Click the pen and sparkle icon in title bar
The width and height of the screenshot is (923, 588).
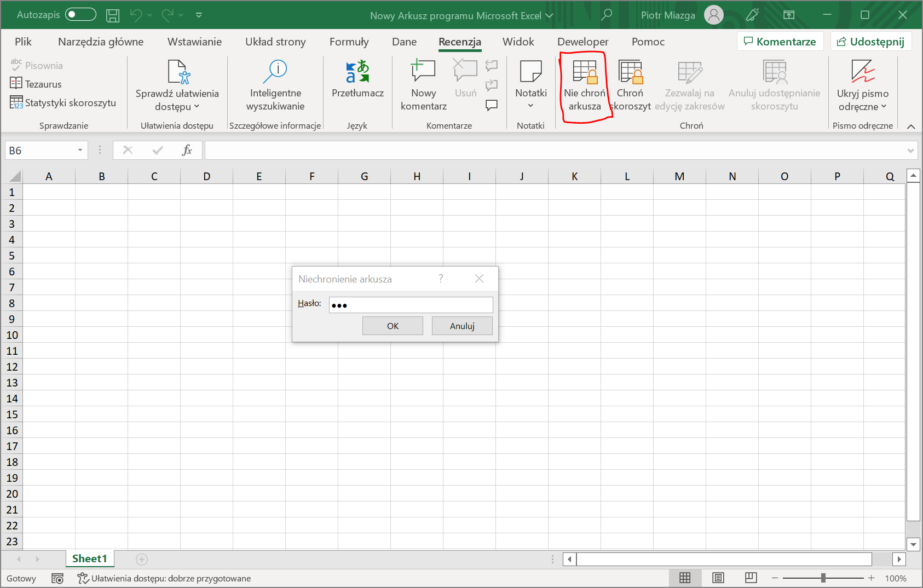(753, 15)
